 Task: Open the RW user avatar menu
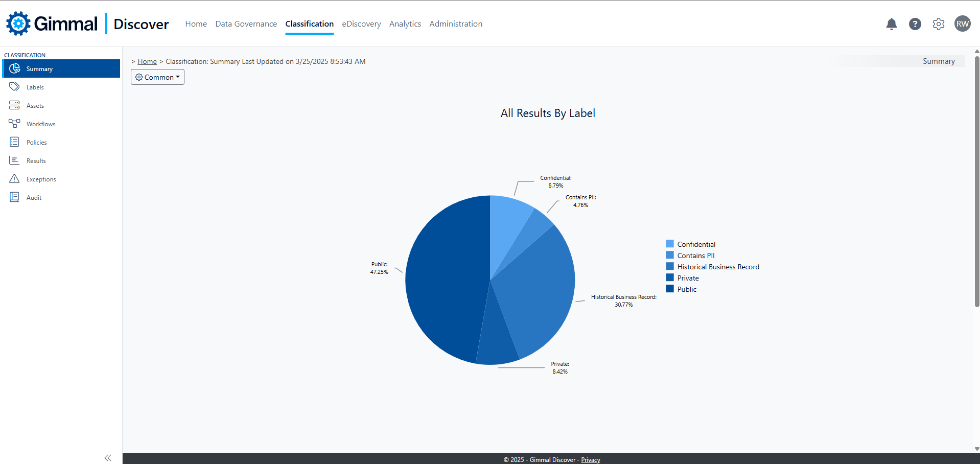963,24
